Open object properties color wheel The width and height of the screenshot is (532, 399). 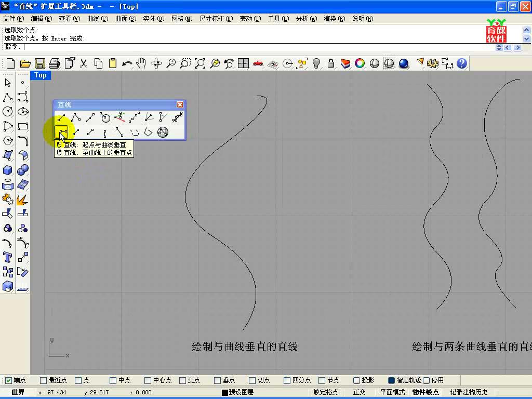tap(360, 63)
